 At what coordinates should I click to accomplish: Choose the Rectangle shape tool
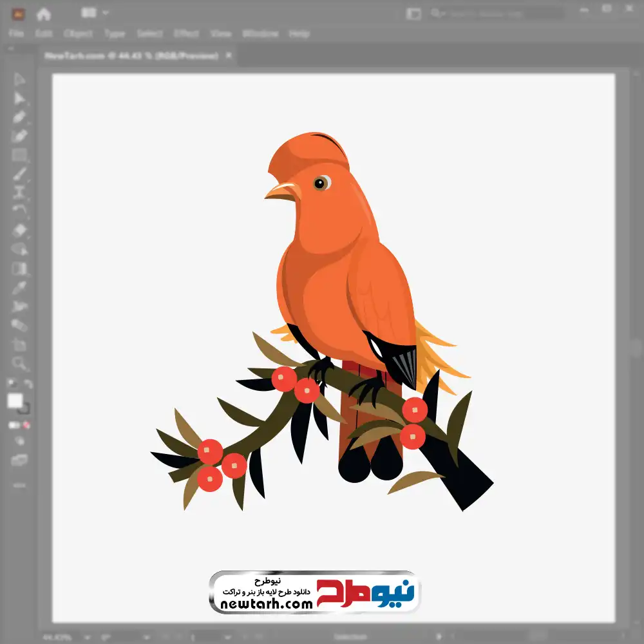19,155
